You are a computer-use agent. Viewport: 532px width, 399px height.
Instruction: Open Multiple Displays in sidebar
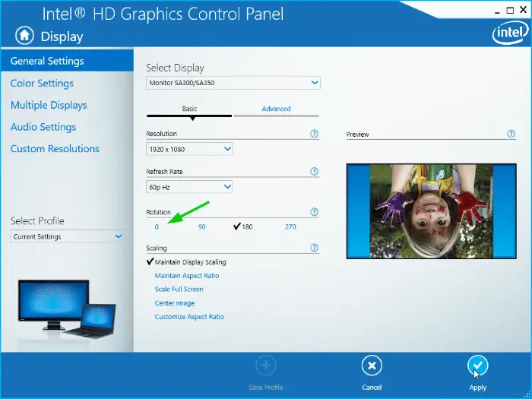pos(49,105)
